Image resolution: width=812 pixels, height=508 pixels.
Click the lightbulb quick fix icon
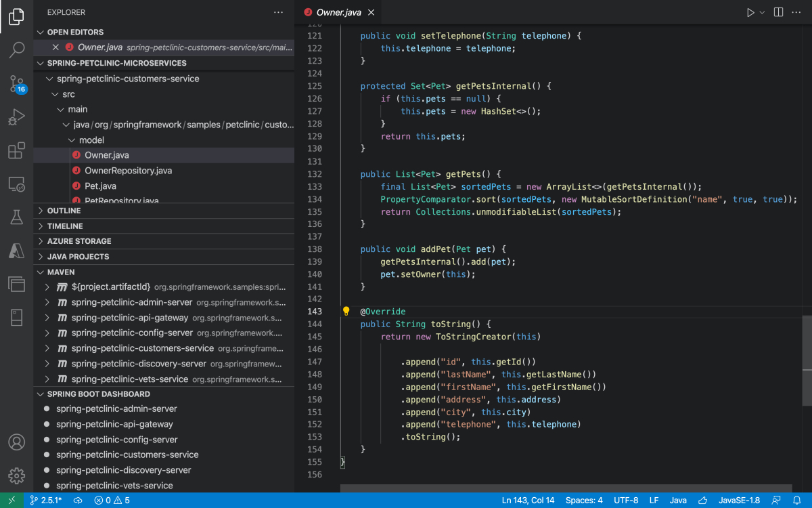[x=346, y=312]
